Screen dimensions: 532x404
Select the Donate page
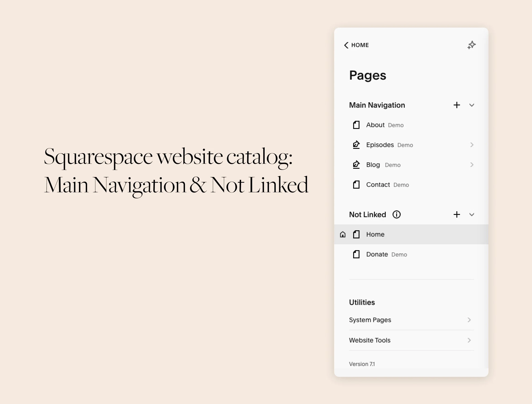click(x=377, y=254)
